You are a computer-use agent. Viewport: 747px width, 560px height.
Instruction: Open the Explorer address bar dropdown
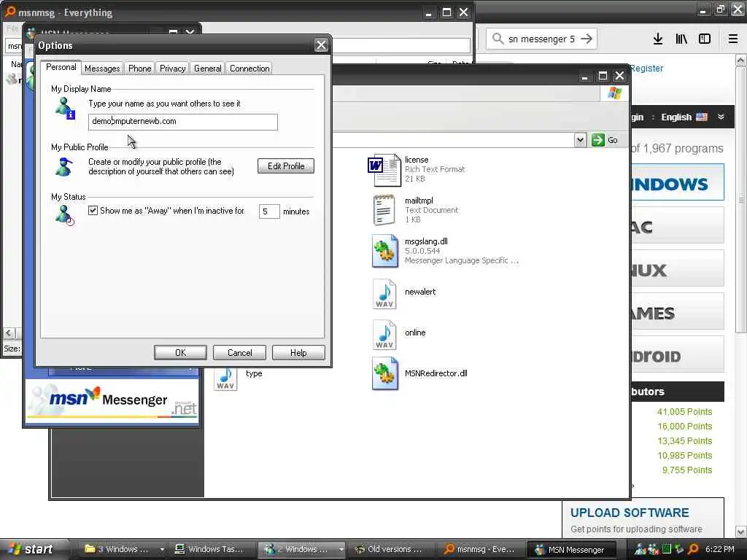580,140
